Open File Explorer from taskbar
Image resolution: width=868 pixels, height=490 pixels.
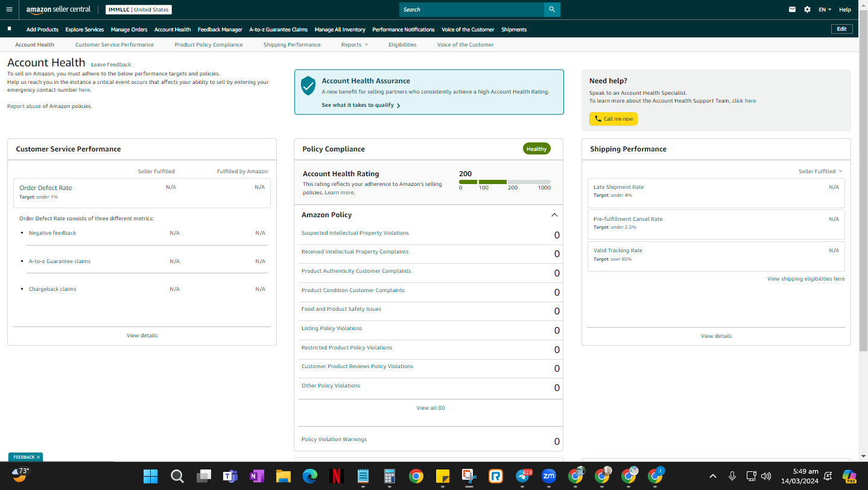pos(283,476)
